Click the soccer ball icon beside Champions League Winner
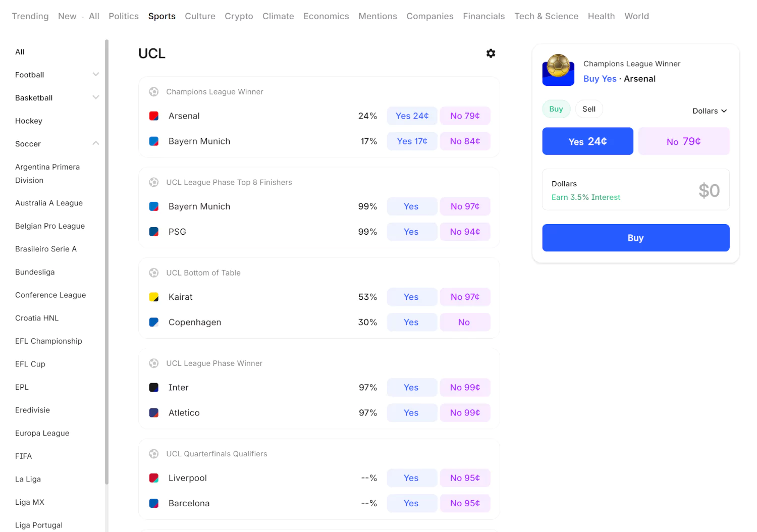 point(154,92)
